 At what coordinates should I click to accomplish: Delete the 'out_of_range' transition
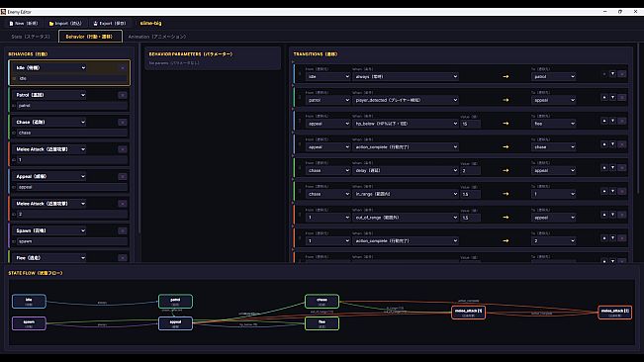pyautogui.click(x=622, y=215)
